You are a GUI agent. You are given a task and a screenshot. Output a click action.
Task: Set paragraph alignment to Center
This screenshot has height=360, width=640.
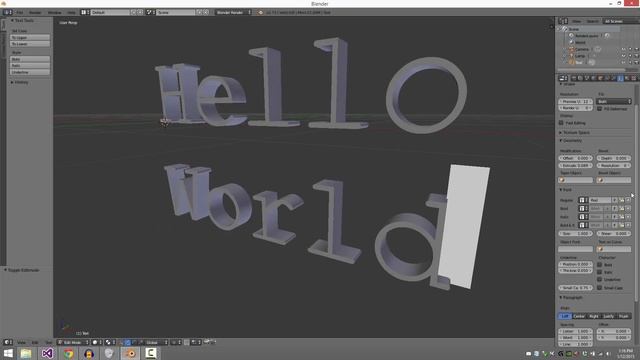click(579, 316)
